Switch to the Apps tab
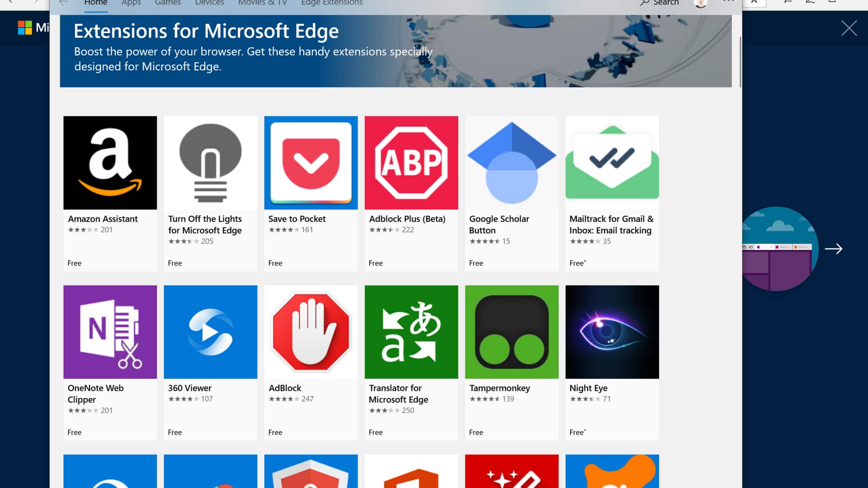868x488 pixels. [x=131, y=3]
